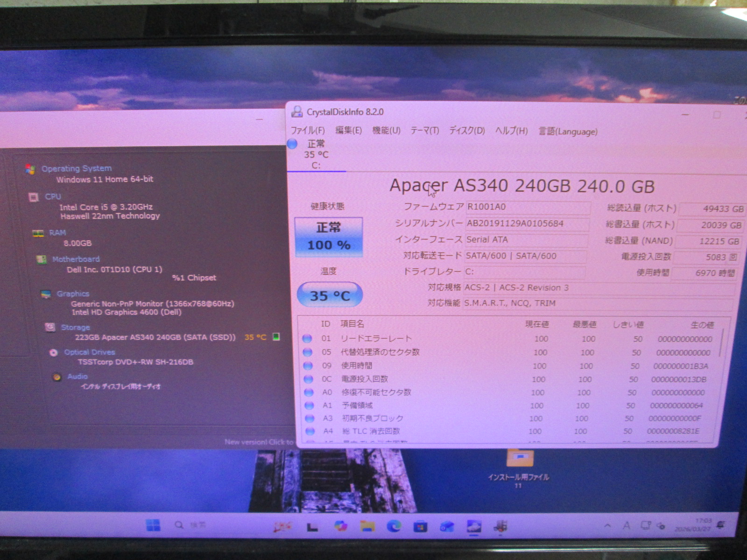Select the C: drive status tab
This screenshot has height=560, width=747.
315,155
